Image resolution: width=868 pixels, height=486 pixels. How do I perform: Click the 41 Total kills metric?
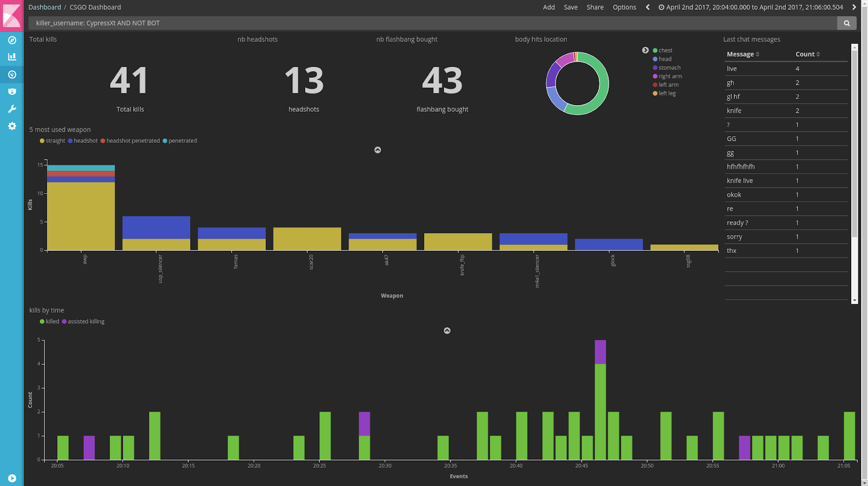[130, 81]
